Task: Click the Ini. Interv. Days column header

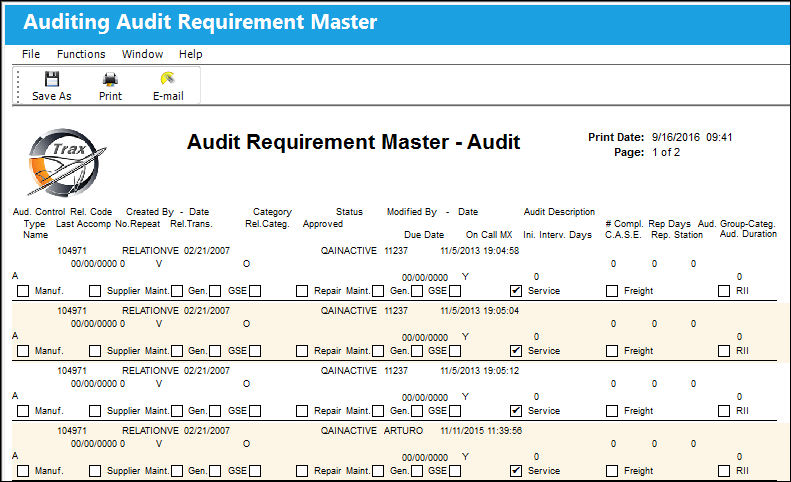Action: point(557,235)
